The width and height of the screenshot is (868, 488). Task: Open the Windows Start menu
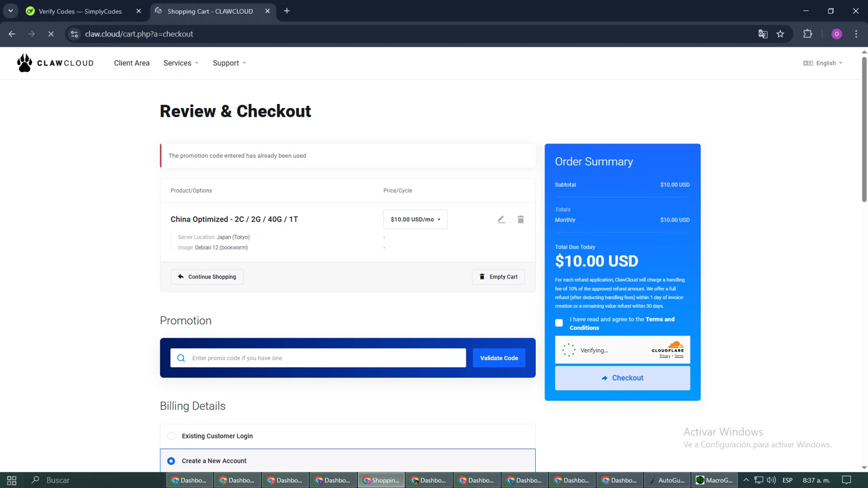(x=12, y=480)
